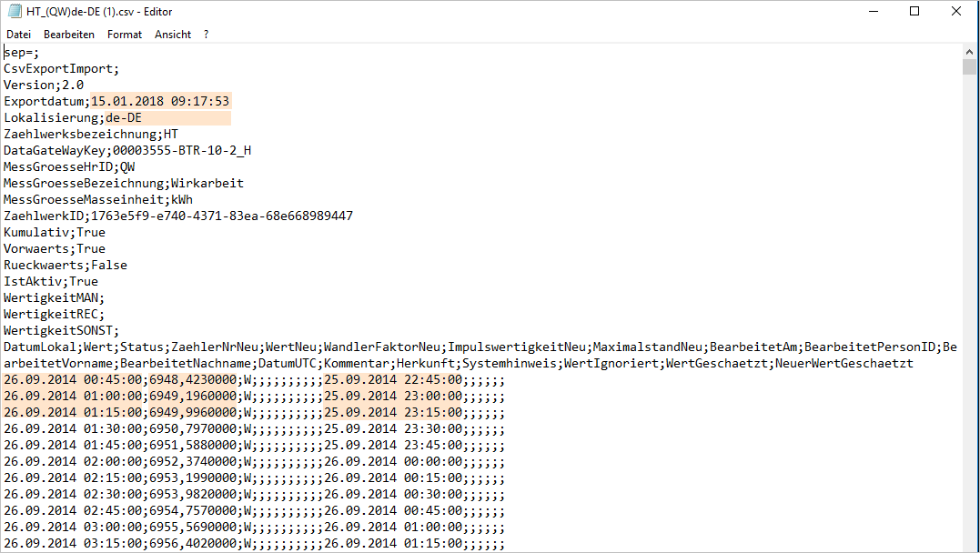Click value '6948,4230000'
The height and width of the screenshot is (553, 980).
tap(193, 379)
